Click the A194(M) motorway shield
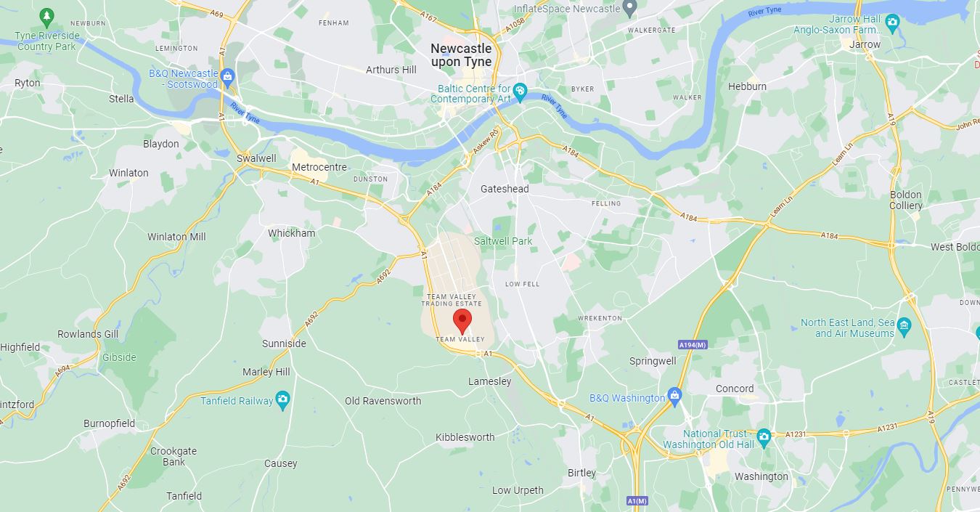 coord(692,344)
